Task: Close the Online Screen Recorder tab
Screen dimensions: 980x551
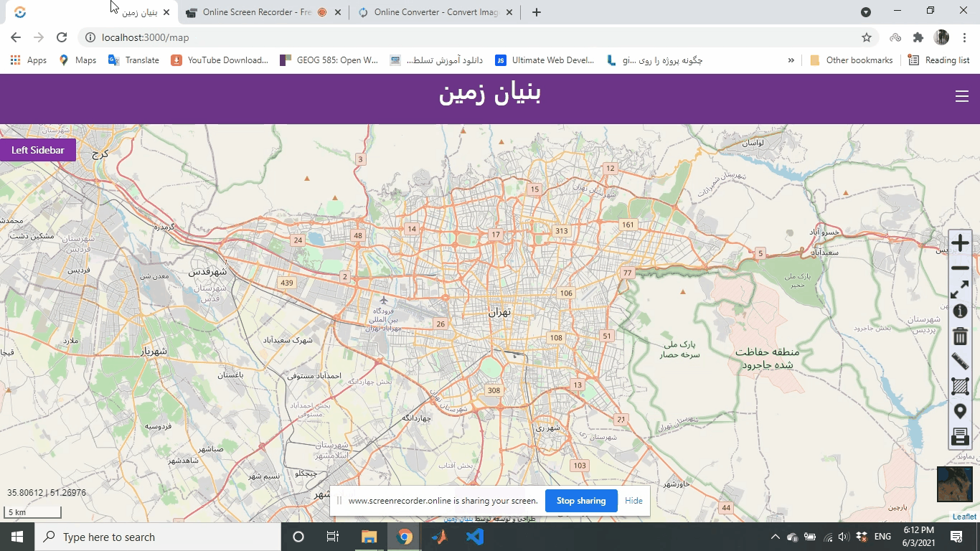Action: [338, 12]
